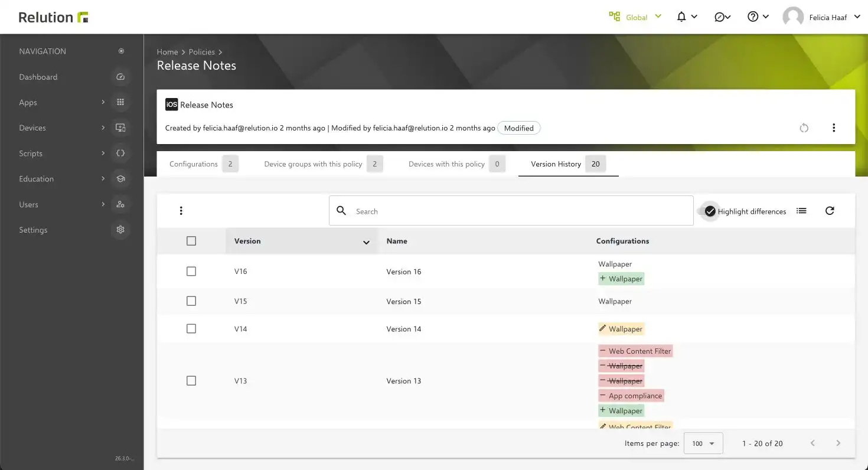The image size is (868, 470).
Task: Select the V16 row checkbox
Action: pyautogui.click(x=191, y=272)
